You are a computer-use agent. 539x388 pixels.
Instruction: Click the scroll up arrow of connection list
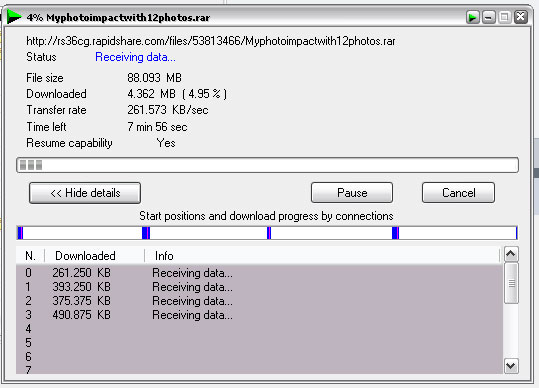coord(511,254)
